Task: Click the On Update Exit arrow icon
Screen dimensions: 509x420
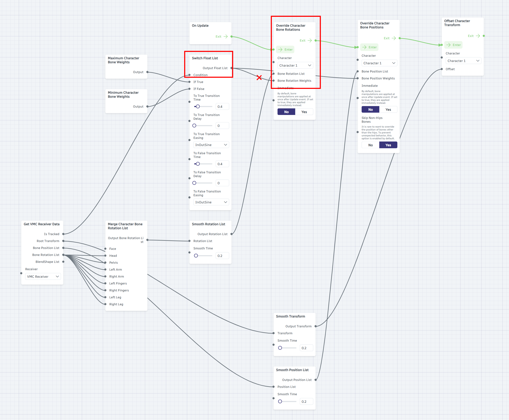Action: click(226, 37)
